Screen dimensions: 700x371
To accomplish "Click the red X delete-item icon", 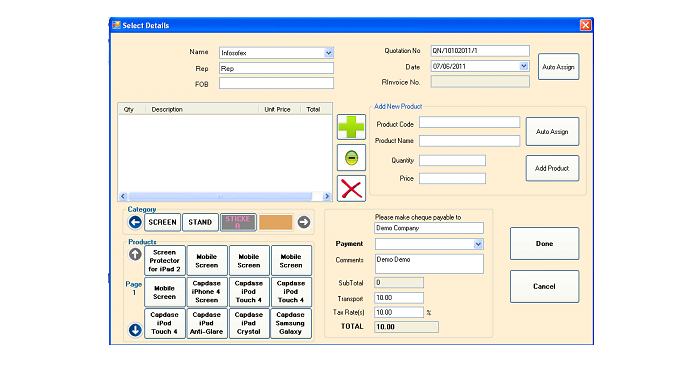I will click(351, 188).
